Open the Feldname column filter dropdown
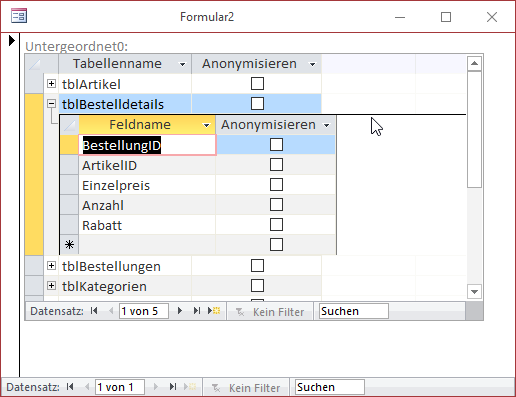This screenshot has height=397, width=516. pos(206,125)
